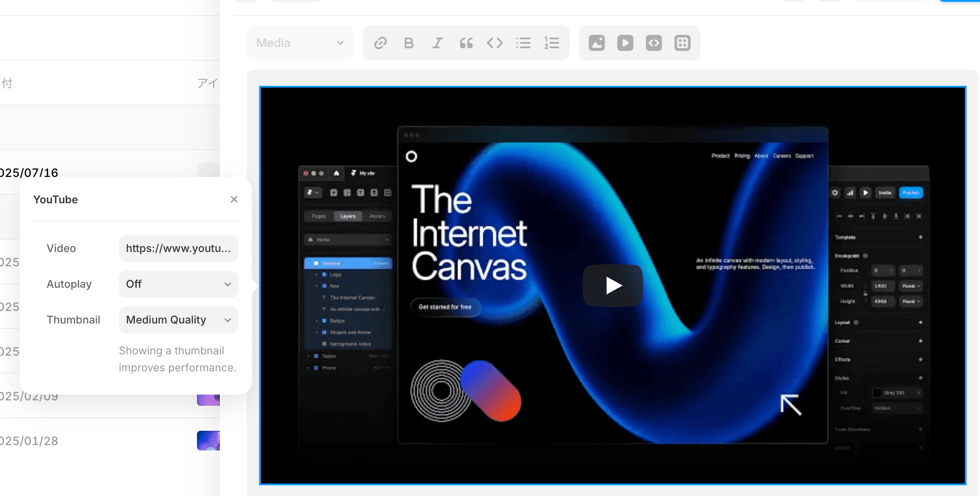Image resolution: width=980 pixels, height=496 pixels.
Task: Insert an image into the content
Action: tap(597, 43)
